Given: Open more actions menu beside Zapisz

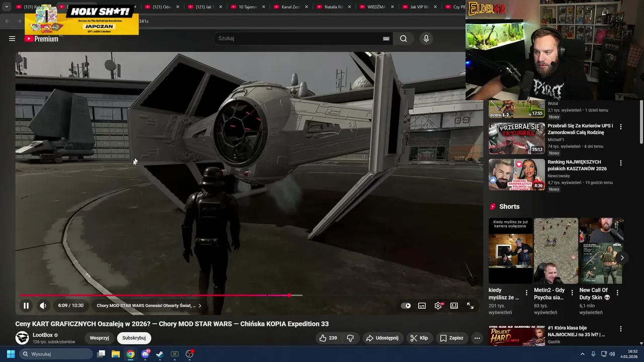Looking at the screenshot, I should pyautogui.click(x=477, y=338).
